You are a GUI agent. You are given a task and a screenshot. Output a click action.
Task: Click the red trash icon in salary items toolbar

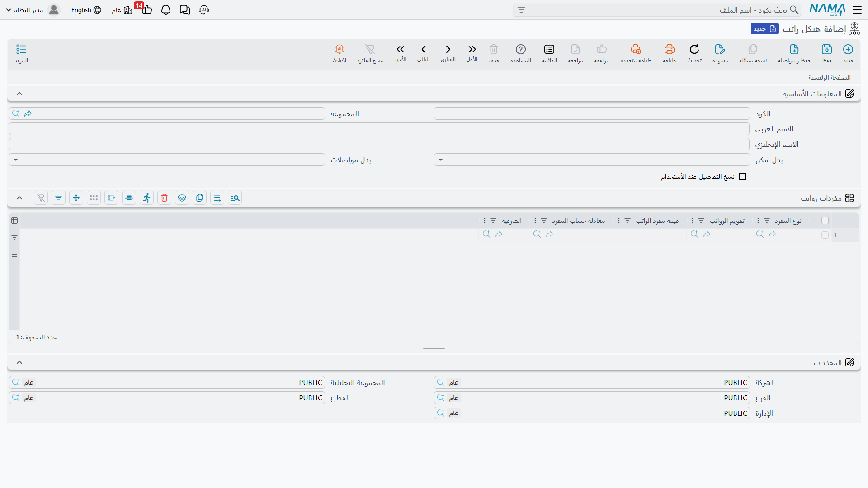click(x=165, y=198)
